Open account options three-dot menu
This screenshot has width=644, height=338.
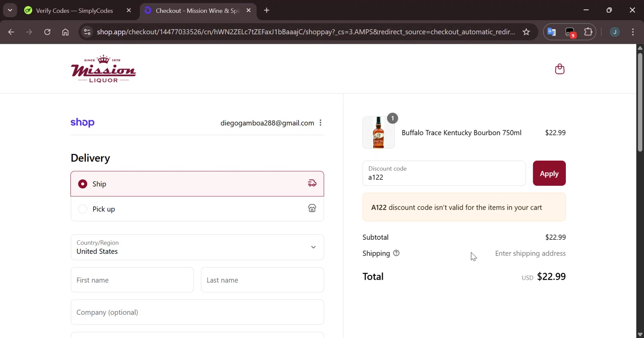pos(320,123)
